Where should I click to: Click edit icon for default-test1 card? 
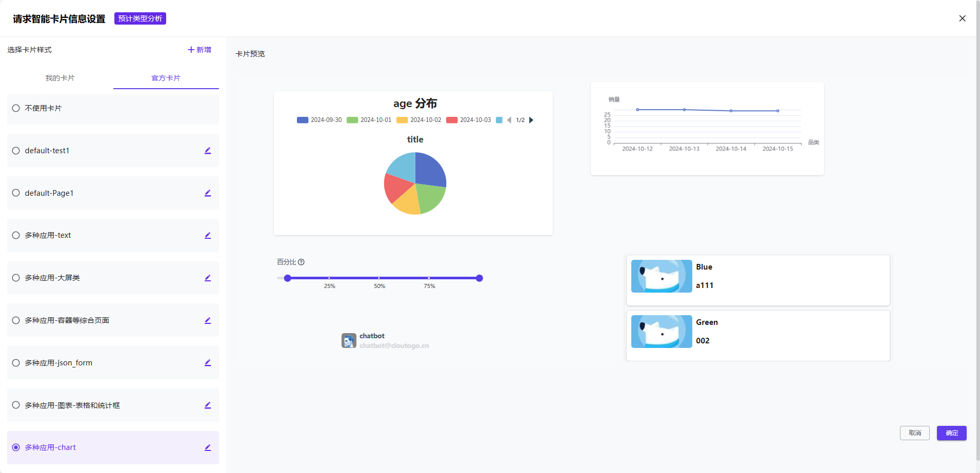[208, 151]
